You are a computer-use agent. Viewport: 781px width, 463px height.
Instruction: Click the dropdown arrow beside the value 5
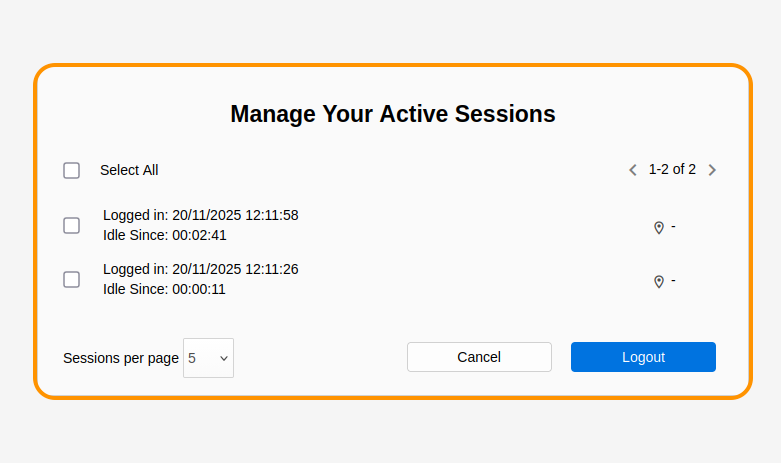point(224,358)
